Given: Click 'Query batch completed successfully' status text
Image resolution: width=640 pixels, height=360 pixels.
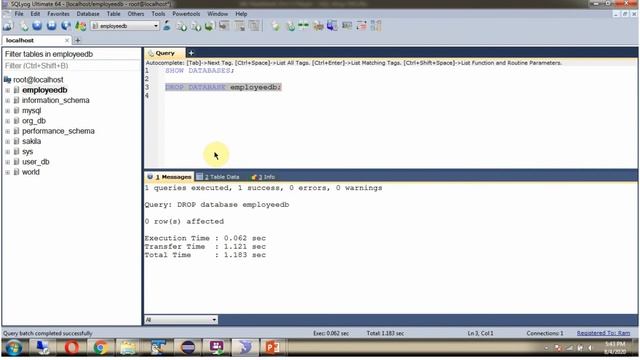Looking at the screenshot, I should [48, 333].
